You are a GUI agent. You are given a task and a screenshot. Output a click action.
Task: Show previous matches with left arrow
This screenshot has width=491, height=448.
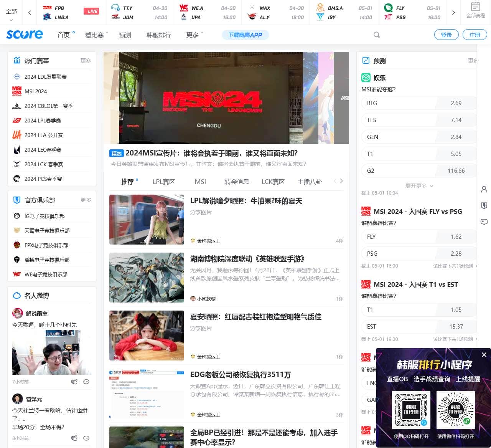[30, 13]
